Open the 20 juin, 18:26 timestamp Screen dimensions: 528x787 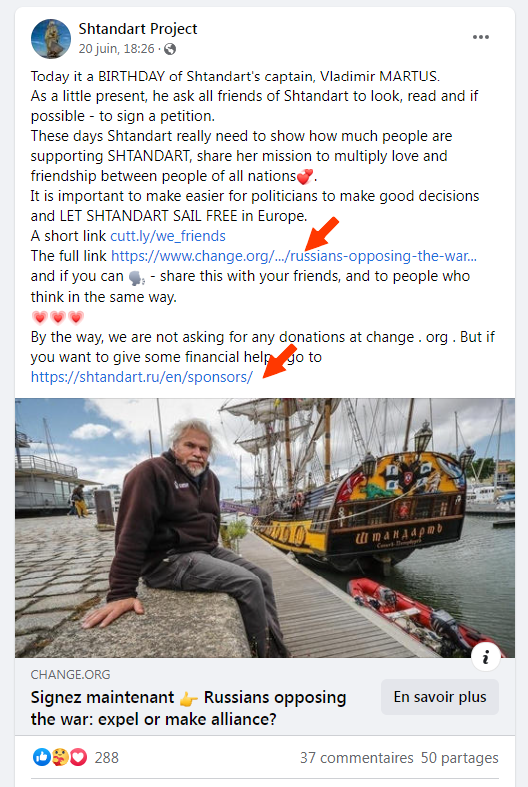tap(116, 49)
